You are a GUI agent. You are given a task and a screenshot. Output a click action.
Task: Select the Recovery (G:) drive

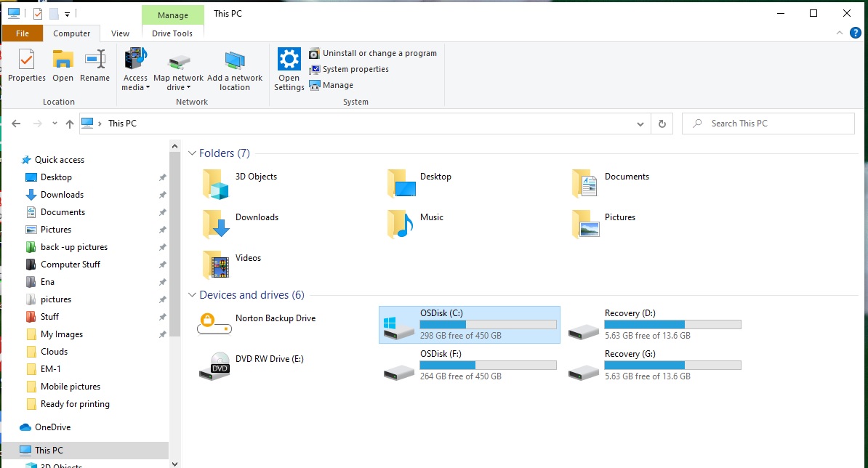tap(655, 365)
